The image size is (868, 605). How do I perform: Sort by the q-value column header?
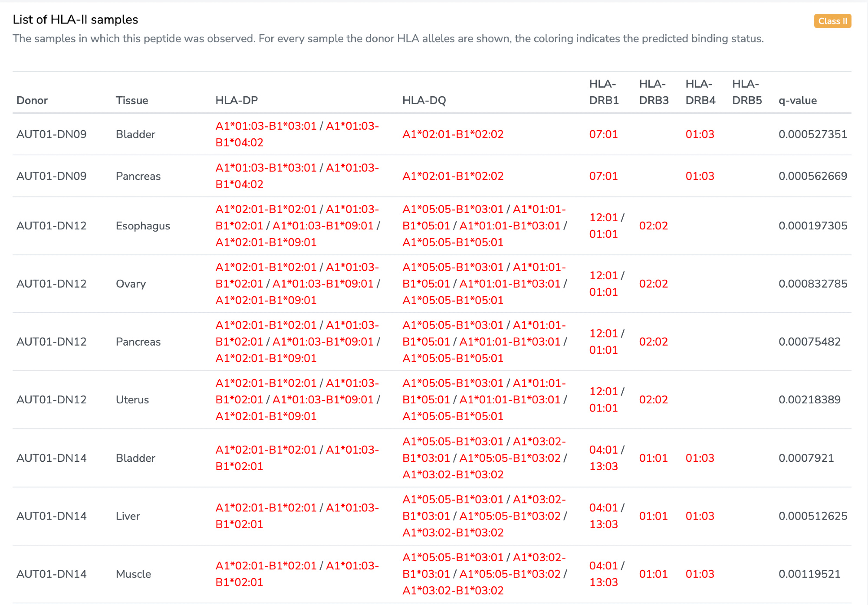(797, 100)
